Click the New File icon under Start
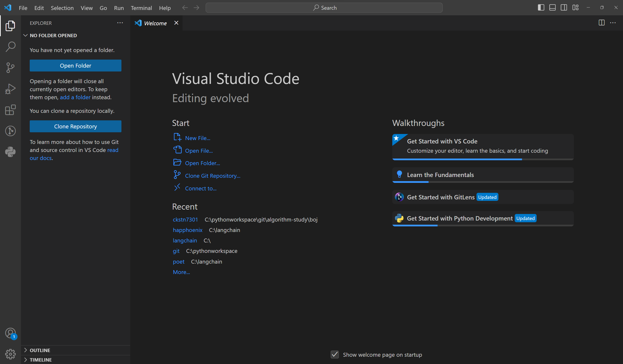The width and height of the screenshot is (623, 364). click(177, 137)
